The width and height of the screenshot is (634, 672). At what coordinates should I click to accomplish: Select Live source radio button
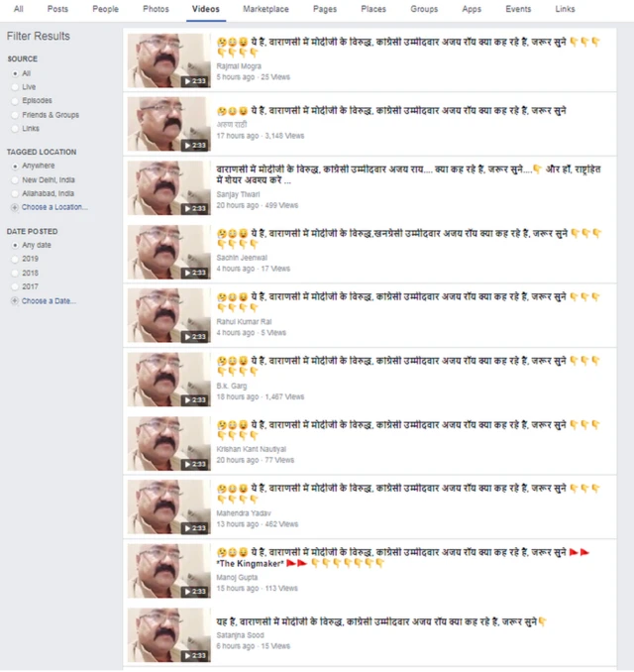[x=15, y=87]
